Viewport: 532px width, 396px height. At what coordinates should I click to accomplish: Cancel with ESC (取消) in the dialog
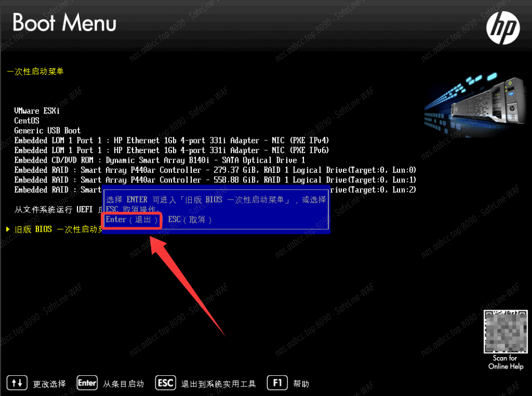tap(190, 220)
